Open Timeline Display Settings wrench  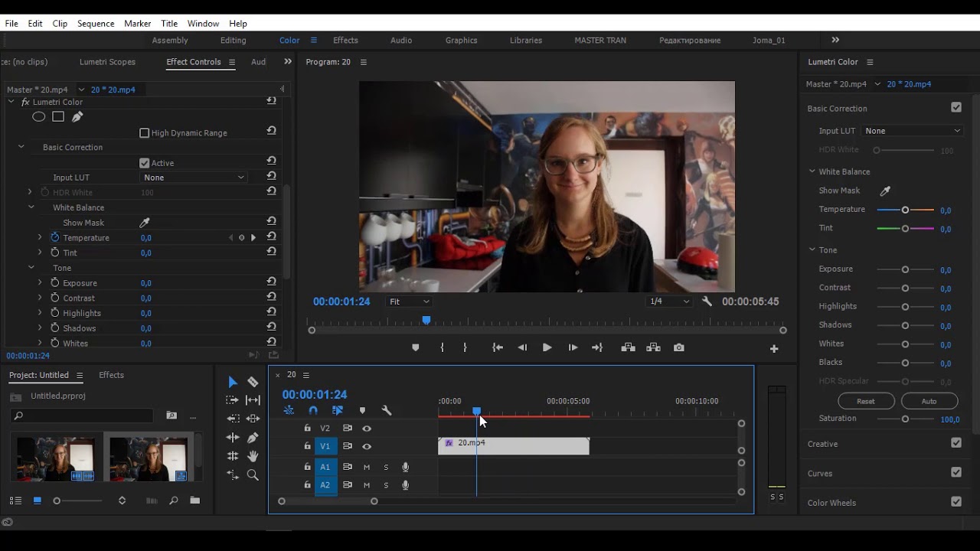click(x=387, y=411)
